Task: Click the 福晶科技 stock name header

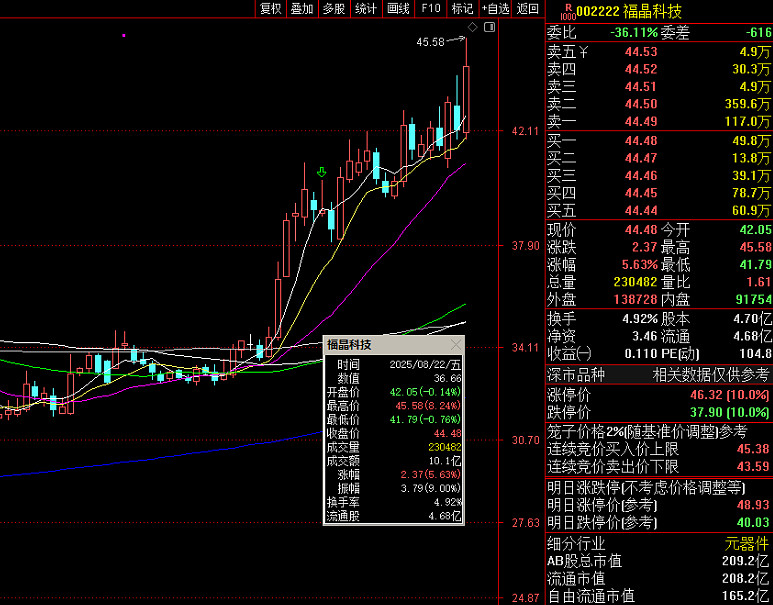Action: coord(652,11)
